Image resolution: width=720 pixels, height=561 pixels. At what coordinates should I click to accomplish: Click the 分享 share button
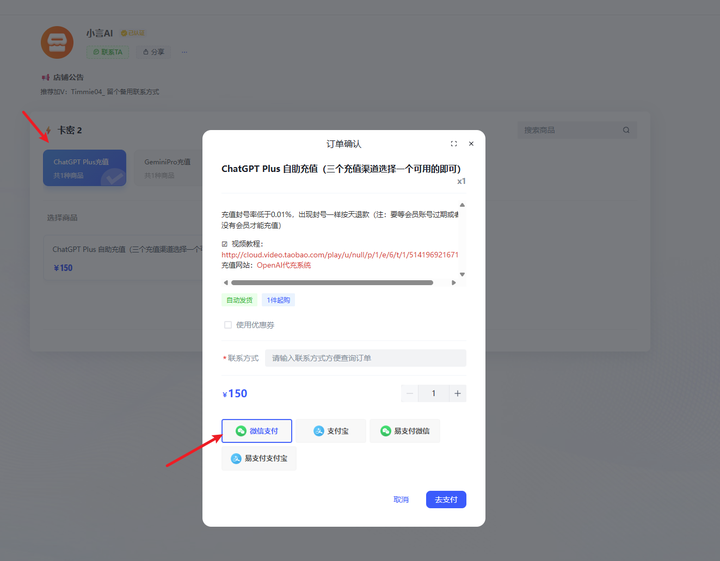[153, 52]
